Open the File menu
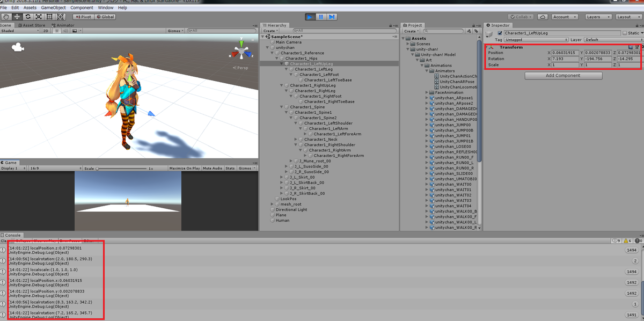 tap(4, 8)
